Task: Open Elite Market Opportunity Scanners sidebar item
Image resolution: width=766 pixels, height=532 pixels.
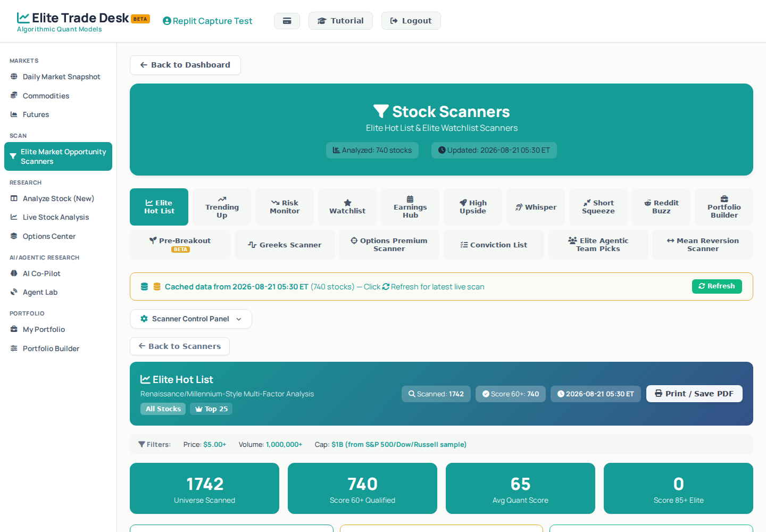Action: [58, 156]
